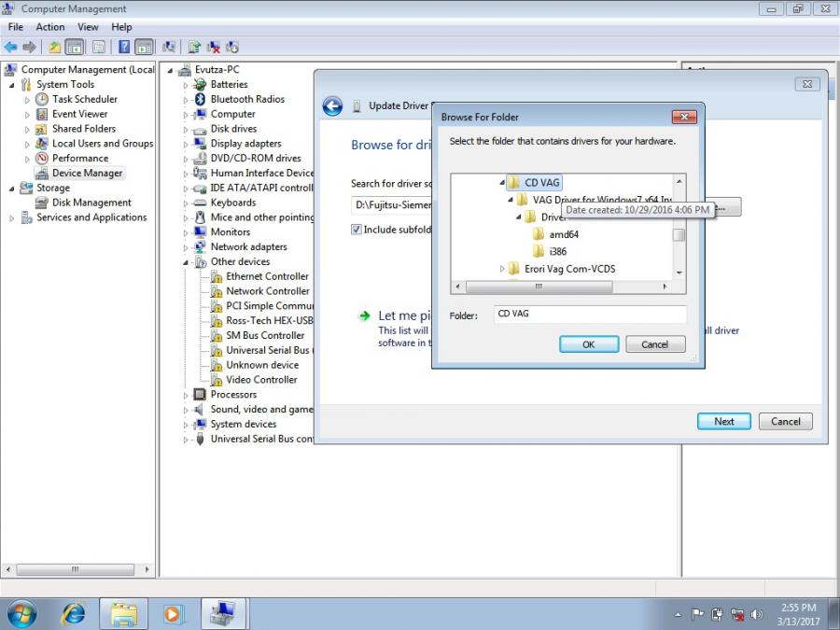840x630 pixels.
Task: Uncheck the Include subfolders checkbox
Action: 355,230
